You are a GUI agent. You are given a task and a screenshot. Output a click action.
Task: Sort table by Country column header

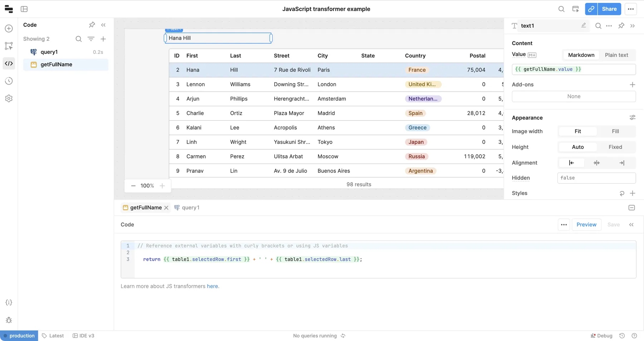415,56
